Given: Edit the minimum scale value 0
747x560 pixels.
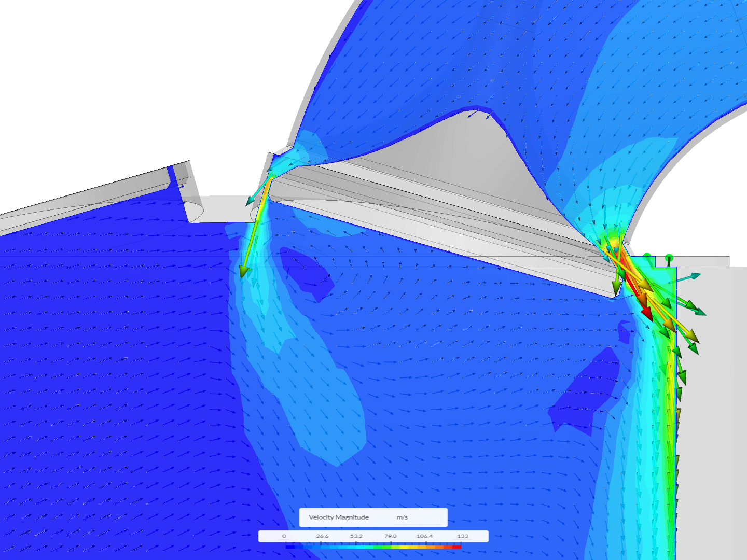Looking at the screenshot, I should pyautogui.click(x=284, y=536).
